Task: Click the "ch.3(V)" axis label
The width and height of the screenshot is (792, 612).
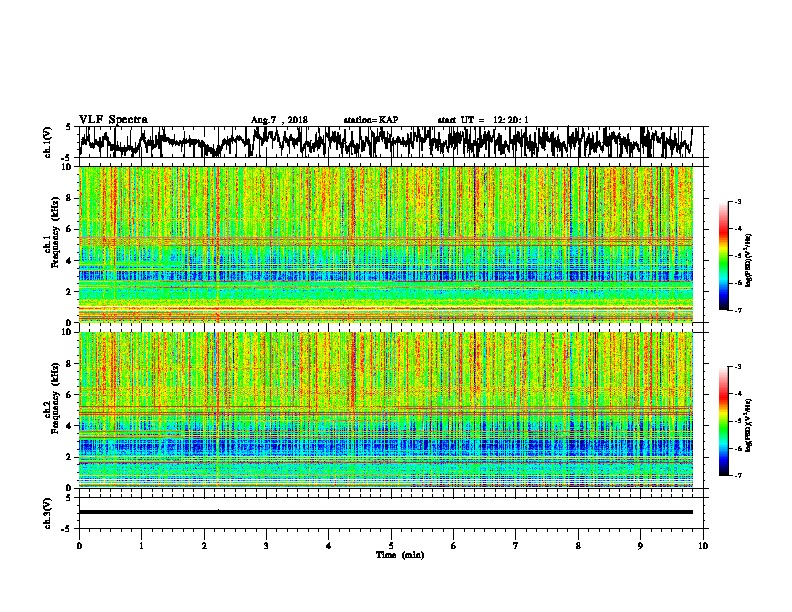Action: (48, 513)
